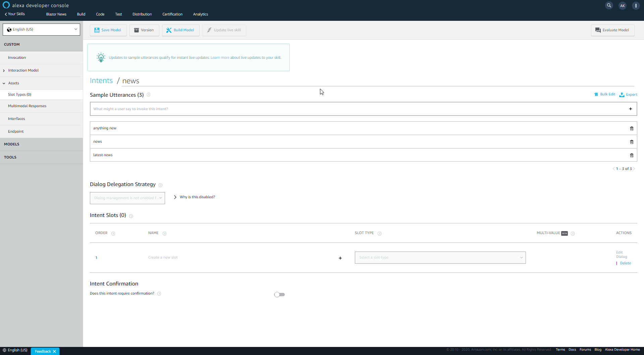
Task: Open 'Select a slot type' dropdown
Action: (440, 257)
